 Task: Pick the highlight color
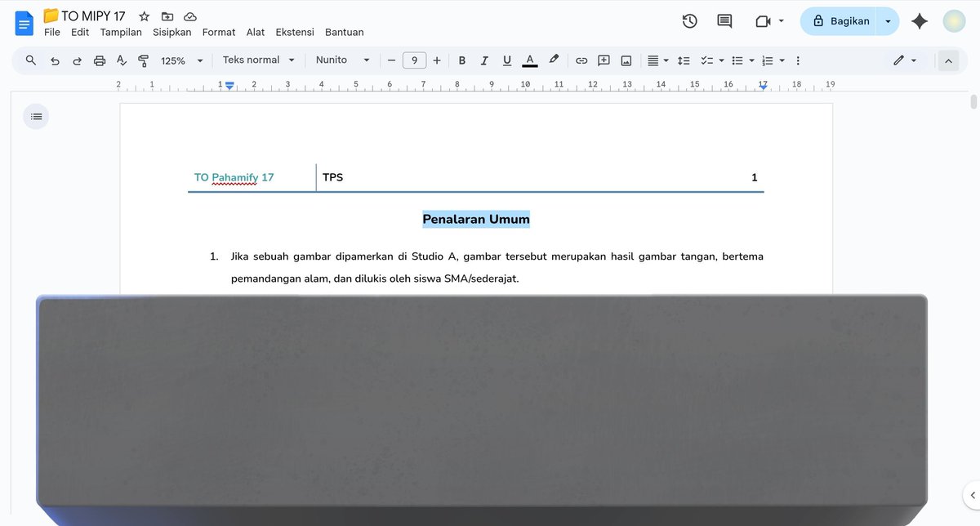[554, 60]
